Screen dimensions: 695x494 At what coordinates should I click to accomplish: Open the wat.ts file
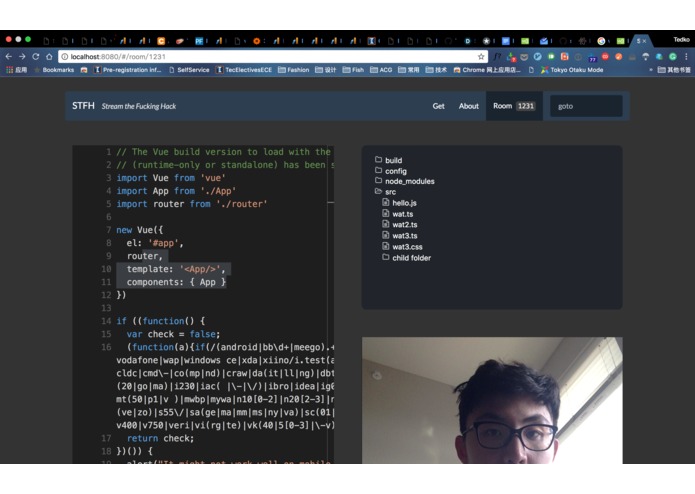(x=398, y=214)
